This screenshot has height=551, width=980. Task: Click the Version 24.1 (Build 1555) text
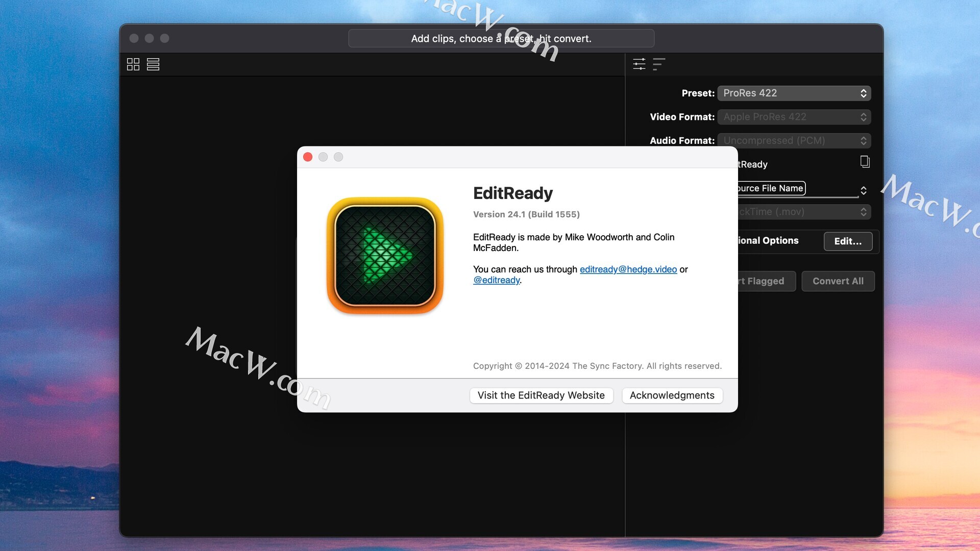pos(526,214)
